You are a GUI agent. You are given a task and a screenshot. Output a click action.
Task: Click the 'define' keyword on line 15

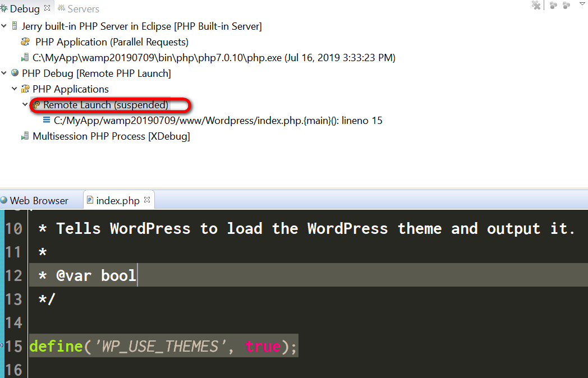click(56, 346)
